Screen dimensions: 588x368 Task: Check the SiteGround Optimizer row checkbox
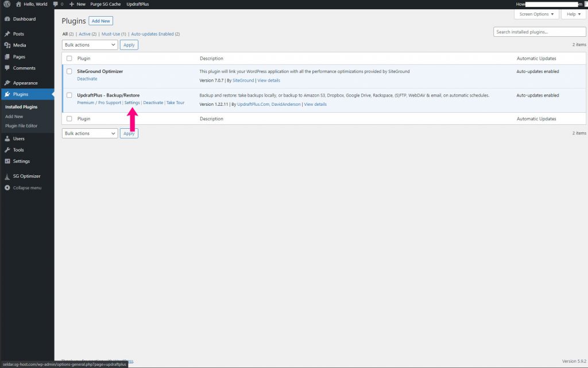pos(69,71)
